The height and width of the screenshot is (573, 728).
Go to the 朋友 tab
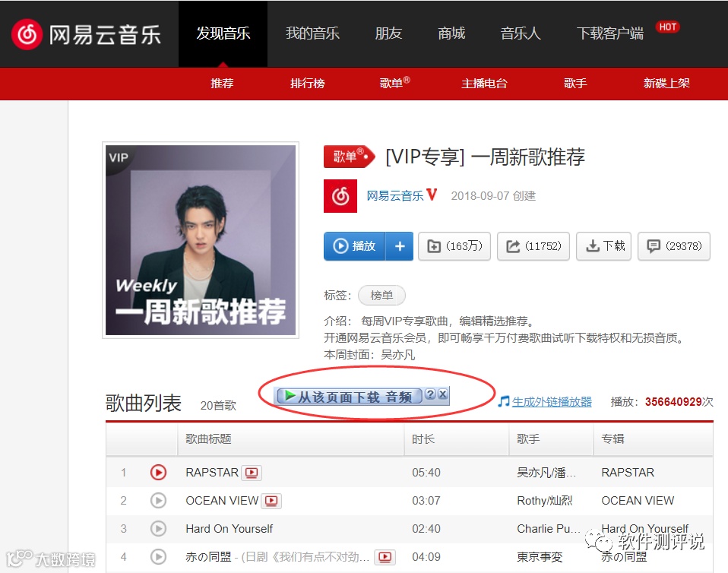point(388,33)
